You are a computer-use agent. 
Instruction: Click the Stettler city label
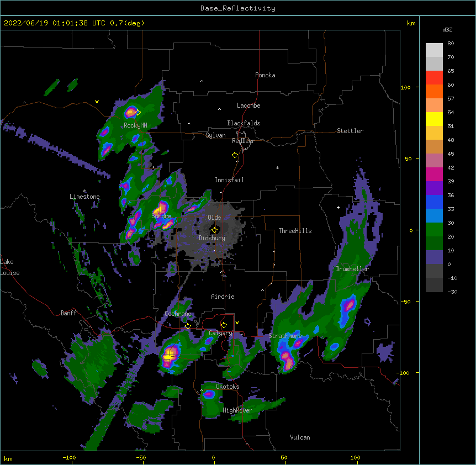(x=350, y=131)
